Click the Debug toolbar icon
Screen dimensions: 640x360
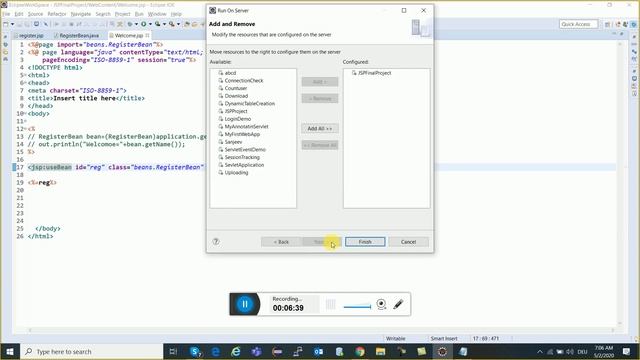(x=130, y=24)
